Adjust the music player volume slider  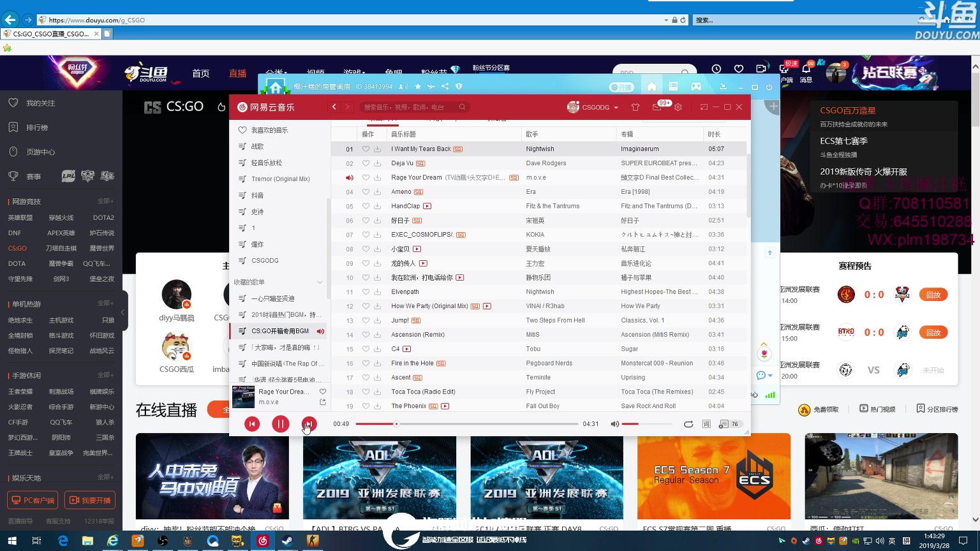(x=647, y=424)
